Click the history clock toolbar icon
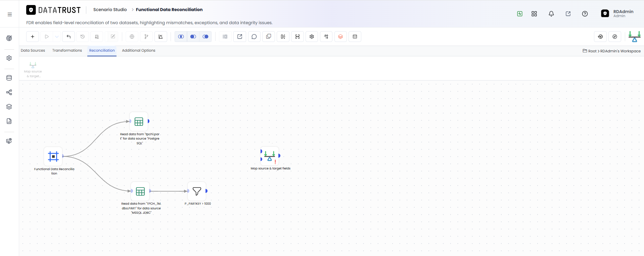Image resolution: width=644 pixels, height=256 pixels. click(x=83, y=37)
